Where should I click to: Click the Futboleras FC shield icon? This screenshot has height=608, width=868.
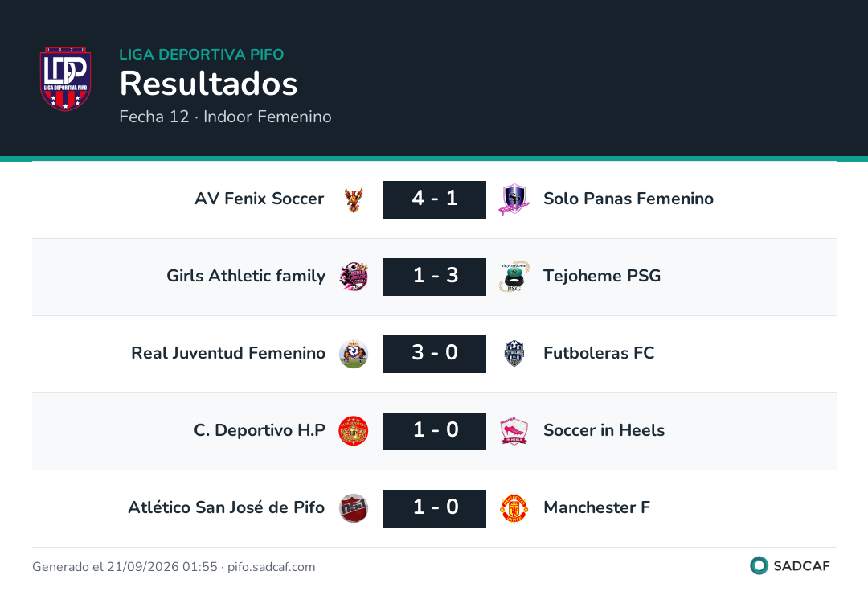point(514,354)
